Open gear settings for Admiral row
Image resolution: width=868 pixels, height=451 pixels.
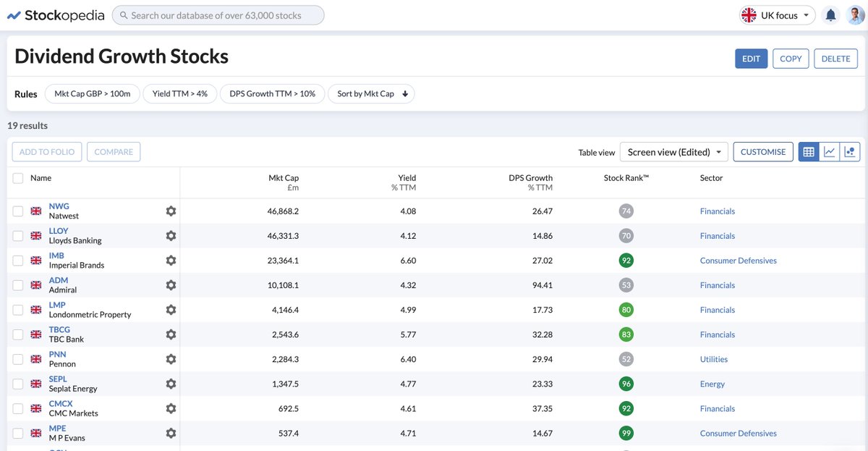[x=171, y=285]
